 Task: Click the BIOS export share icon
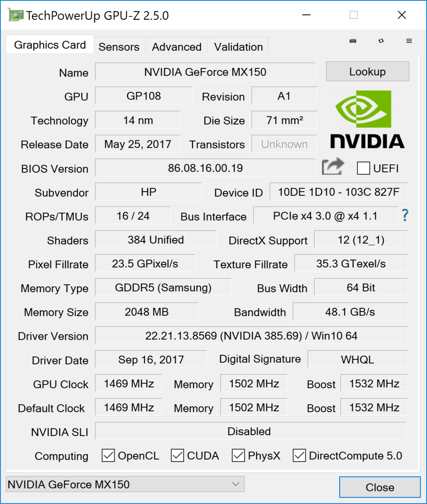tap(333, 167)
